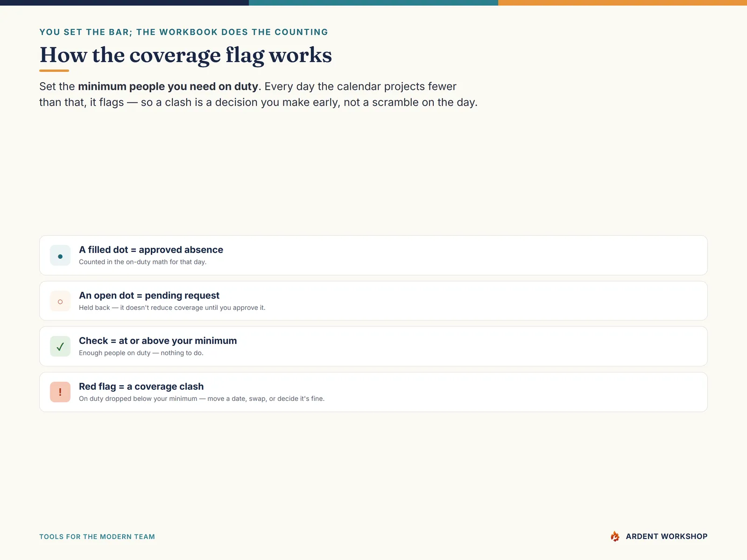
Task: Click the 'How the coverage flag works' title
Action: point(186,55)
